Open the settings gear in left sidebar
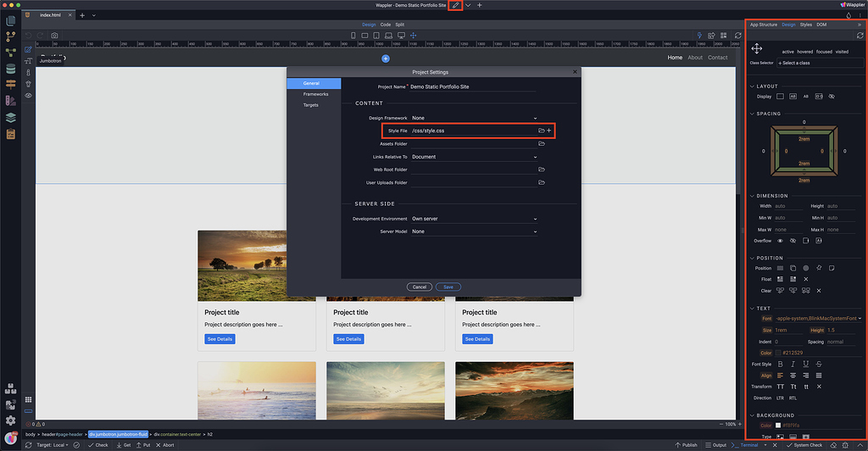Image resolution: width=868 pixels, height=451 pixels. tap(10, 420)
